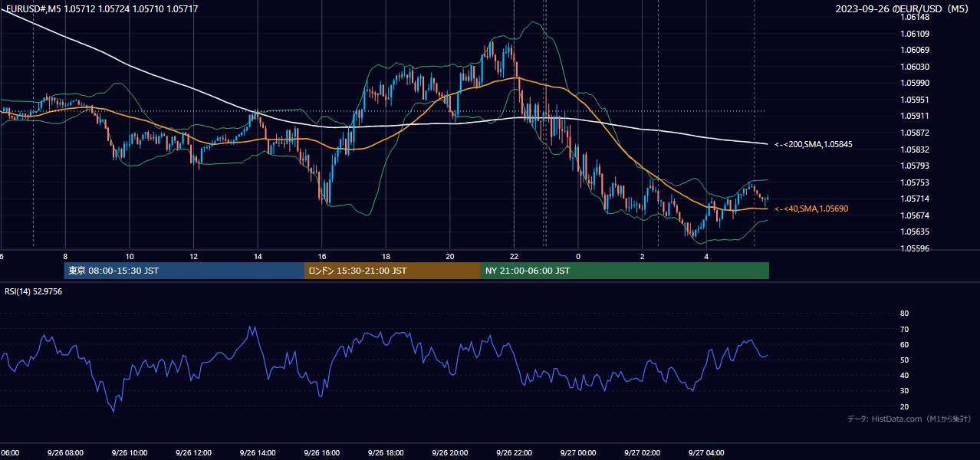Screen dimensions: 980x460
Task: Click price level 1.05714 on the axis
Action: coord(914,199)
